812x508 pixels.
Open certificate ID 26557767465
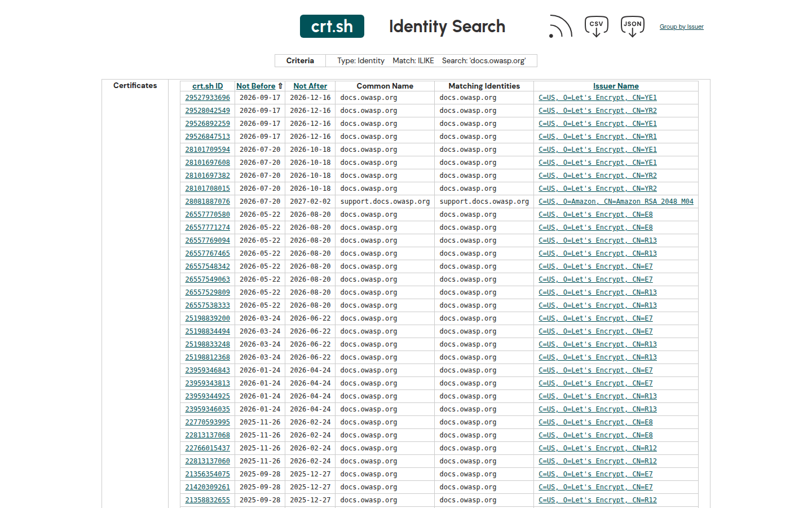pos(208,253)
